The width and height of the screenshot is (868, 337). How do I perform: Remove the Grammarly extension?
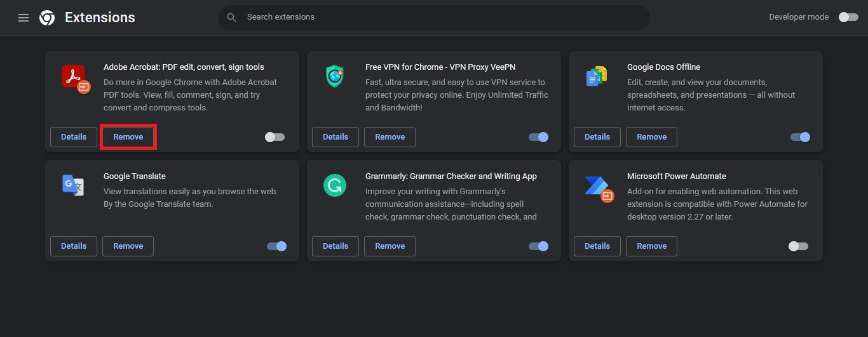click(390, 246)
